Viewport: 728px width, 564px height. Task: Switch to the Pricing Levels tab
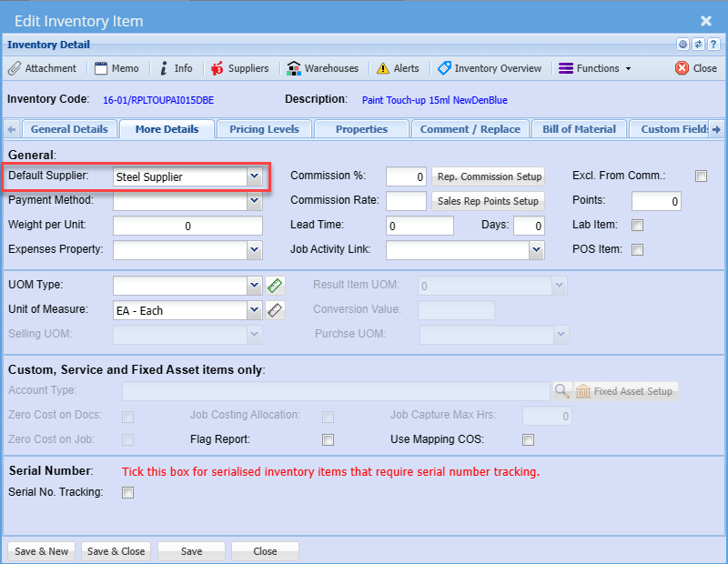pos(264,129)
